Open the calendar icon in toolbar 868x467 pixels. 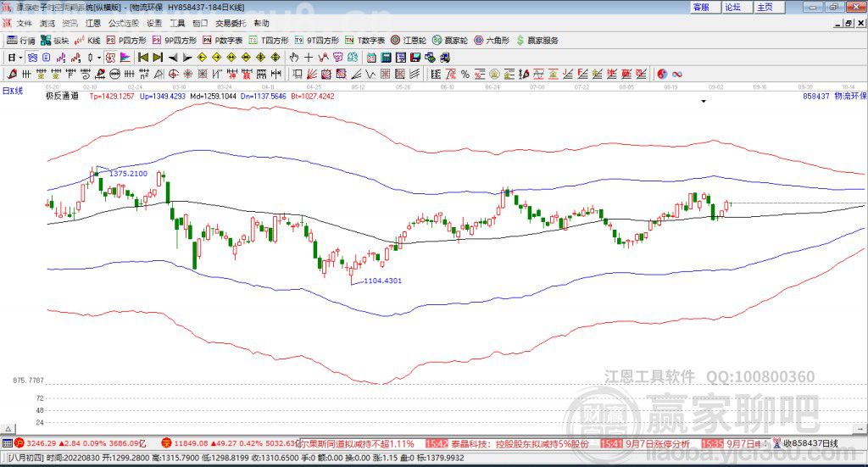click(371, 58)
